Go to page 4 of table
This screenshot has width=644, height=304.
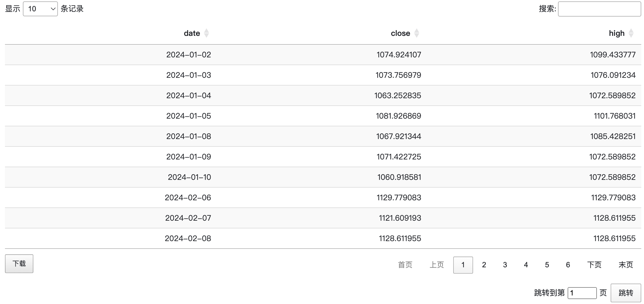(x=526, y=265)
